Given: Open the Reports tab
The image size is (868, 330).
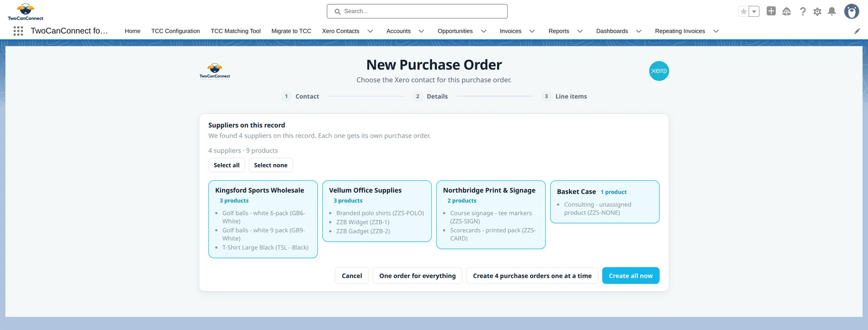Looking at the screenshot, I should [x=559, y=31].
